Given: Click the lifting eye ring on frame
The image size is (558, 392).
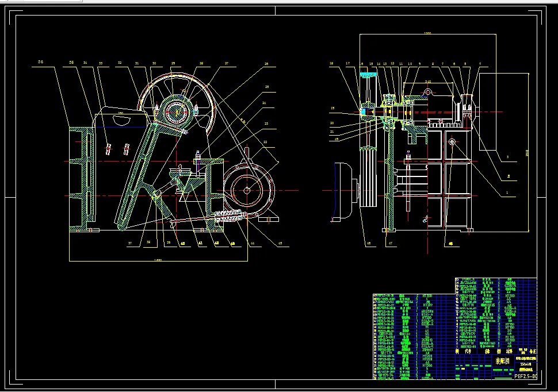Looking at the screenshot, I should [x=428, y=93].
